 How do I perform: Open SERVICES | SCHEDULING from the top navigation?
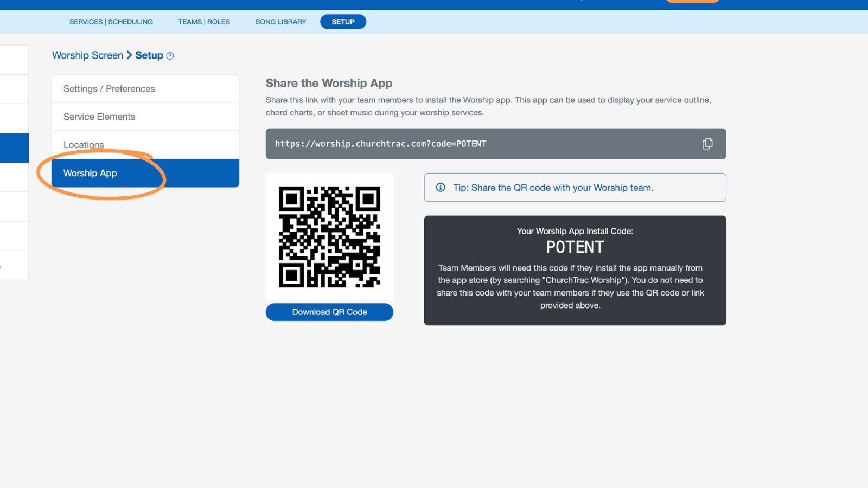point(111,22)
